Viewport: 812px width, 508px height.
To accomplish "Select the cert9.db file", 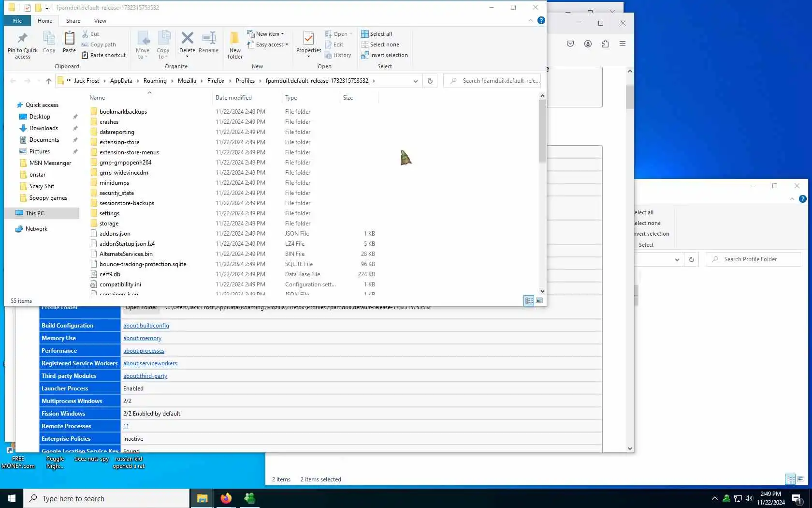I will click(x=110, y=274).
